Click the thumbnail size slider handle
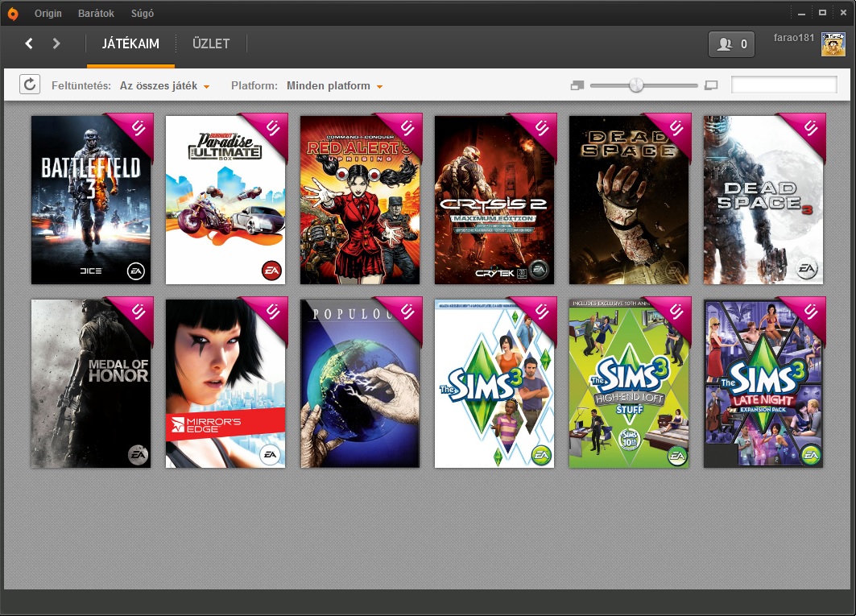This screenshot has width=856, height=616. [x=636, y=85]
